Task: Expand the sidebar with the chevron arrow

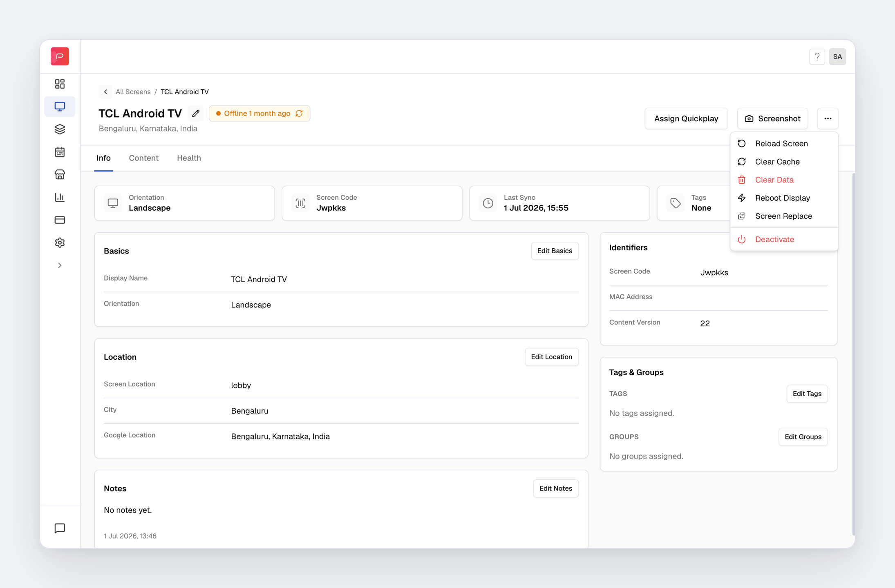Action: coord(60,265)
